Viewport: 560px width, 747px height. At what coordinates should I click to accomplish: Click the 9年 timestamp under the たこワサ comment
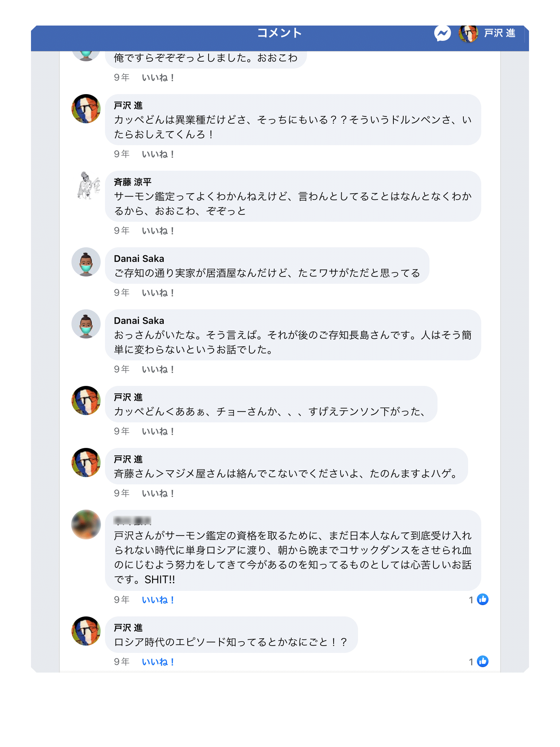[x=121, y=293]
